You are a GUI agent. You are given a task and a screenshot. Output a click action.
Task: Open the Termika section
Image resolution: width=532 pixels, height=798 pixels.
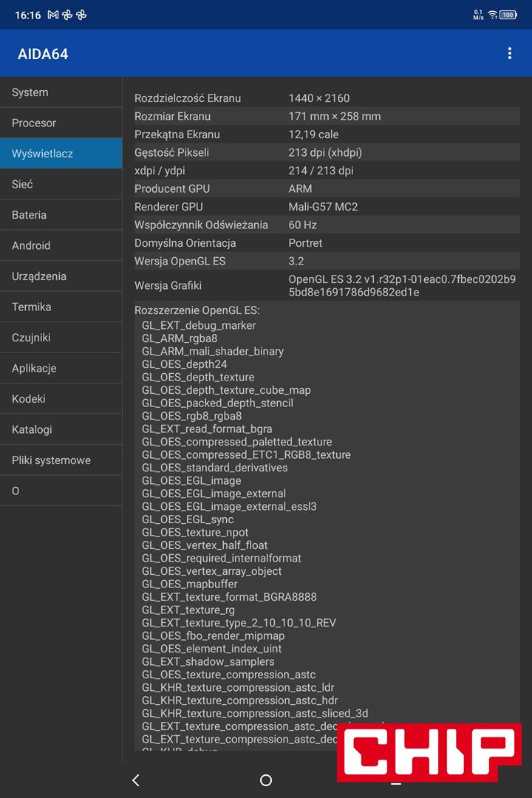[x=61, y=307]
